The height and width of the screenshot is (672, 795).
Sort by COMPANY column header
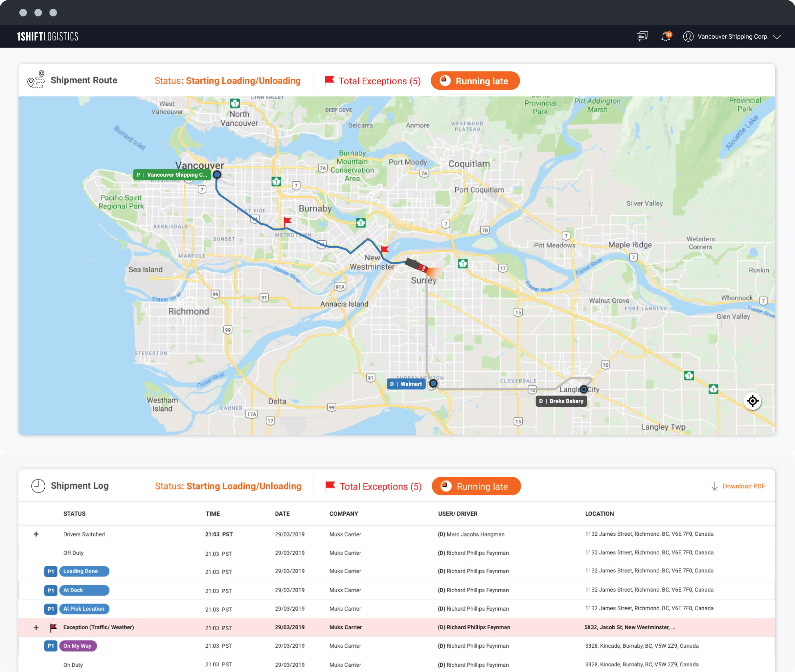point(344,513)
